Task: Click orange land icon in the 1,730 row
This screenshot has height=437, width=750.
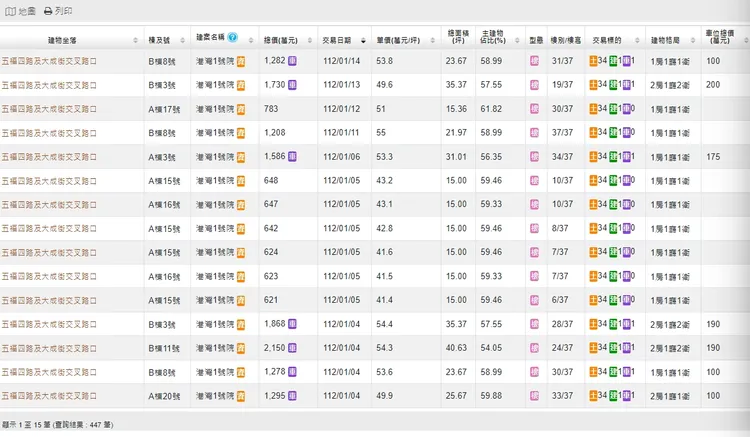Action: [x=593, y=85]
